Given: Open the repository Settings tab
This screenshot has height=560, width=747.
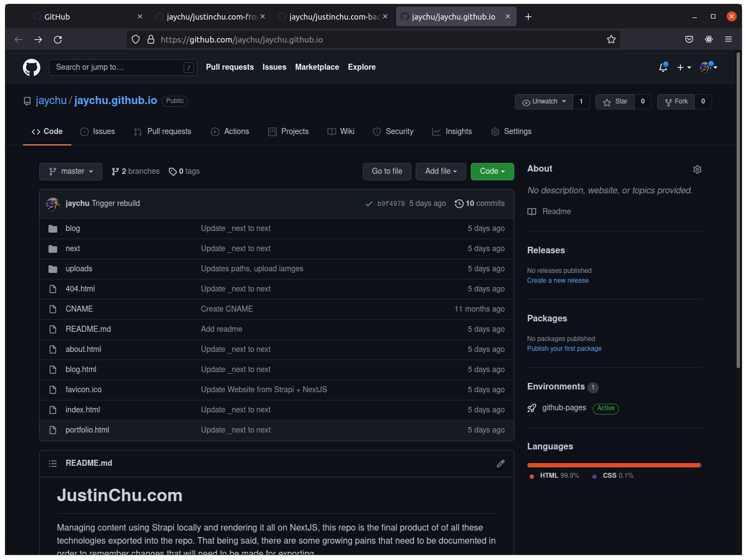Looking at the screenshot, I should tap(511, 132).
